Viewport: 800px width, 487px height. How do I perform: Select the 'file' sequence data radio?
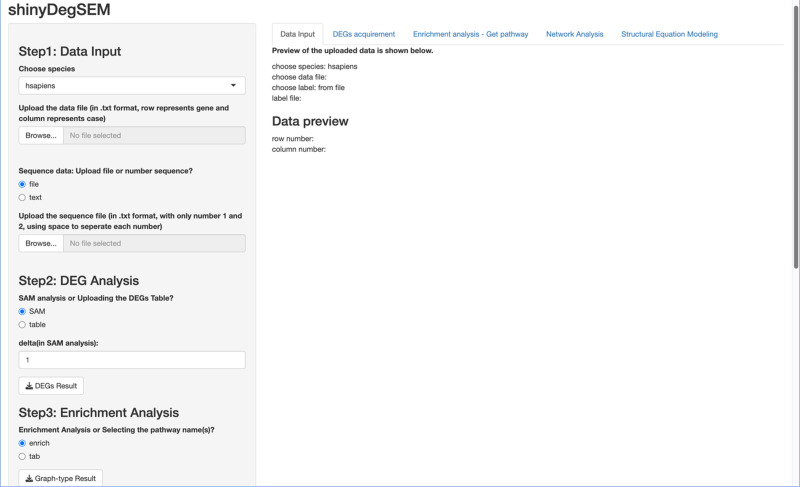pyautogui.click(x=22, y=184)
